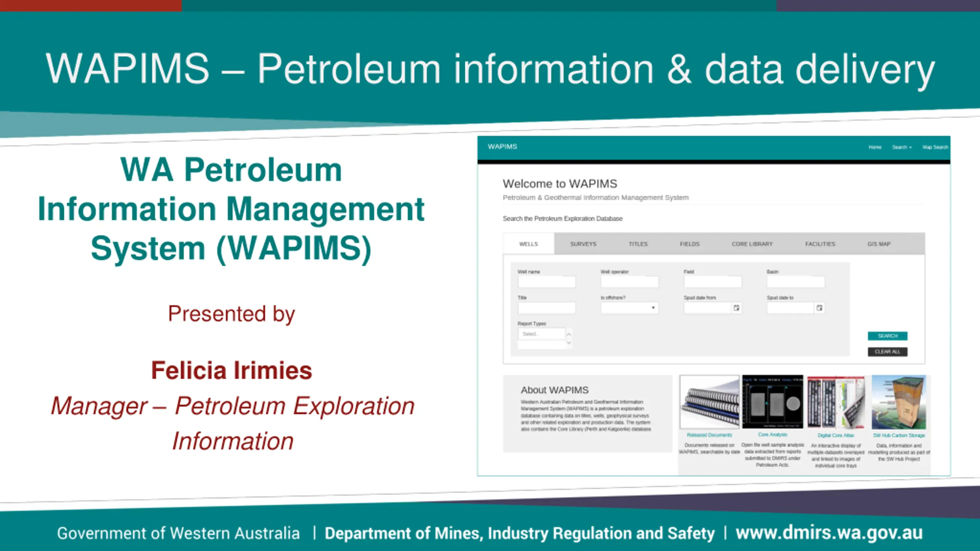Click the www.dmirs.wa.gov.au footer text
The height and width of the screenshot is (551, 980).
click(x=829, y=533)
